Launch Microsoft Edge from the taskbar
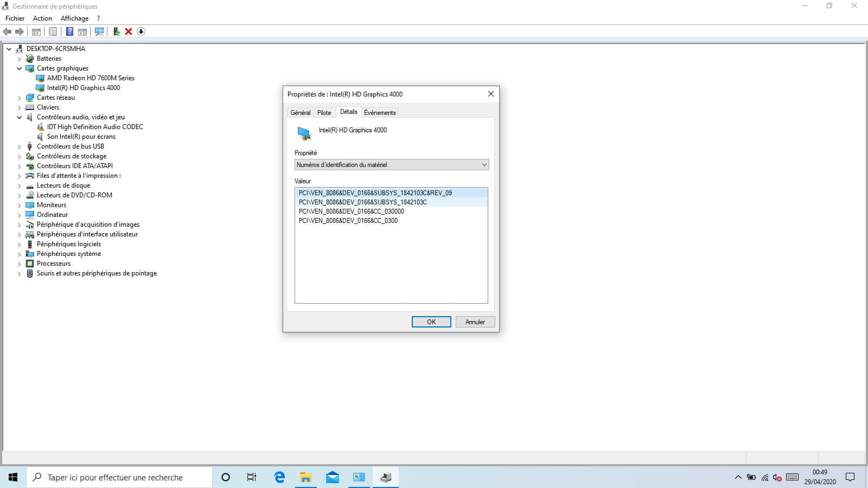The width and height of the screenshot is (868, 488). click(x=279, y=477)
